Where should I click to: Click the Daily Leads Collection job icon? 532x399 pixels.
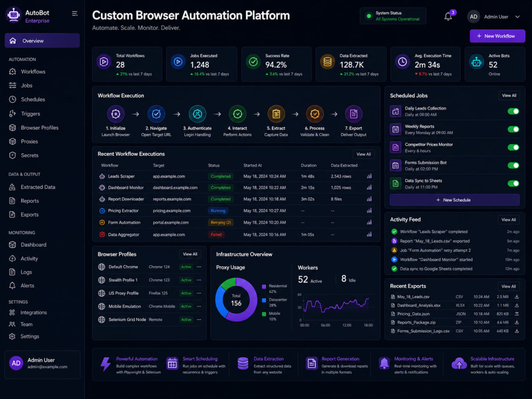point(395,111)
